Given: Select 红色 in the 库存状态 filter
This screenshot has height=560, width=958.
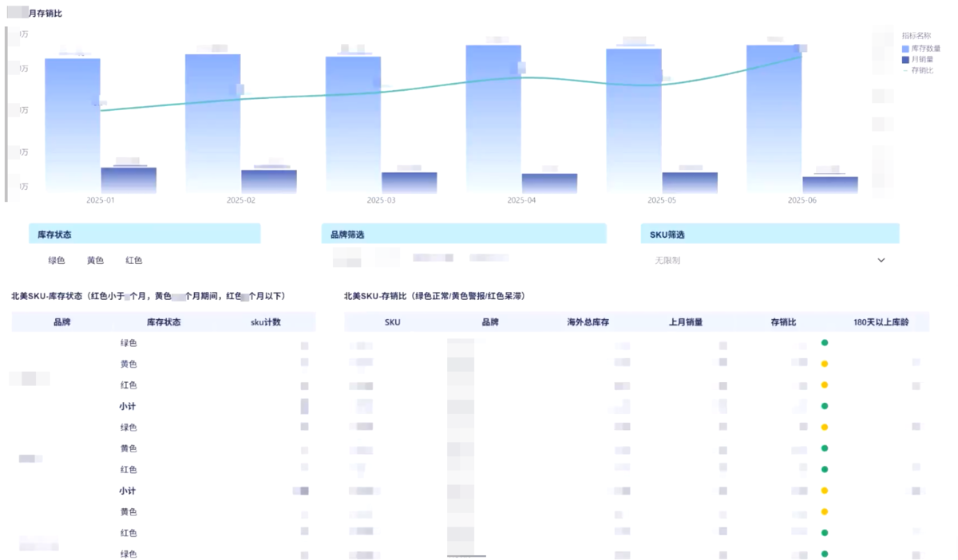Looking at the screenshot, I should pos(134,260).
